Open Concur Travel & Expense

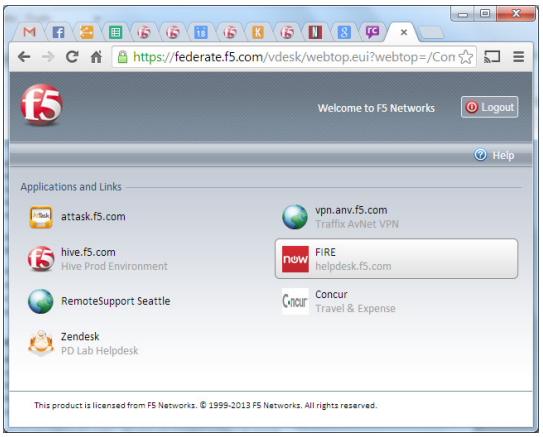tap(331, 294)
